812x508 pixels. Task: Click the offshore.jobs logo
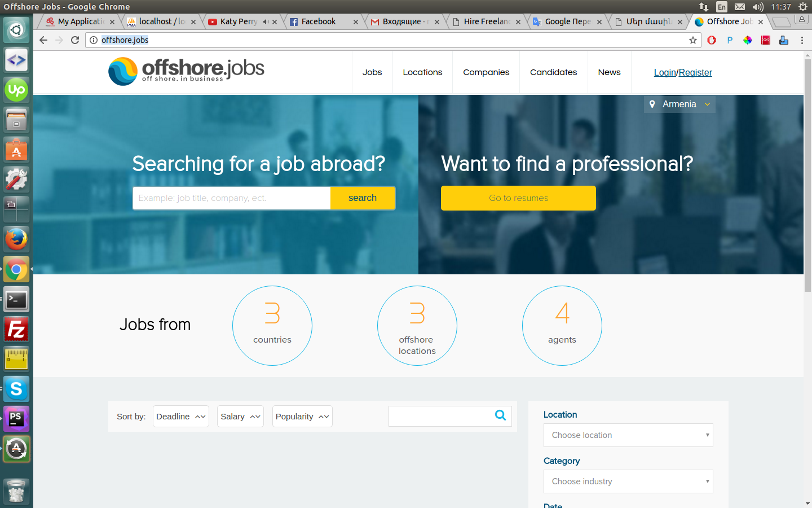pyautogui.click(x=186, y=72)
